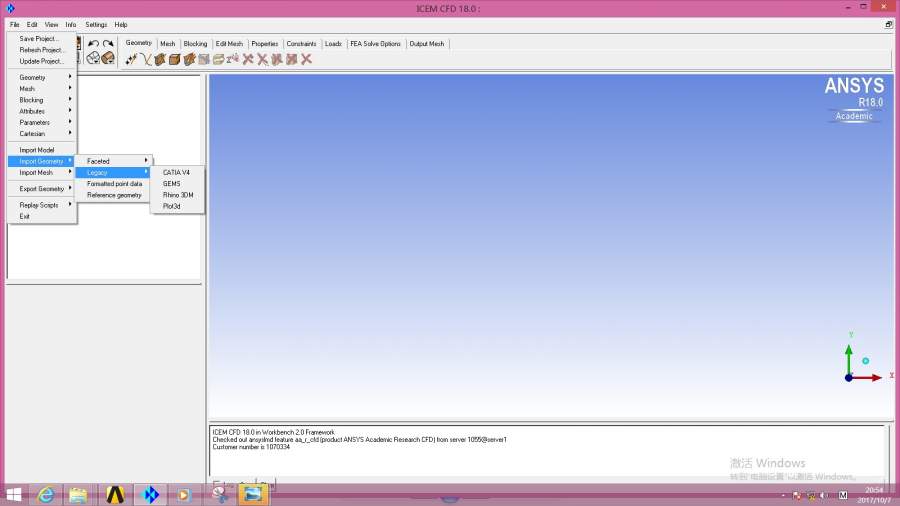The image size is (900, 506).
Task: Select Reference geometry entry
Action: (x=114, y=195)
